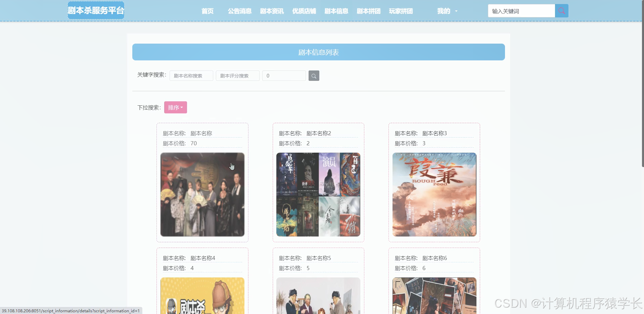This screenshot has width=644, height=314.
Task: Open 剧本资讯 navigation item
Action: [x=272, y=11]
